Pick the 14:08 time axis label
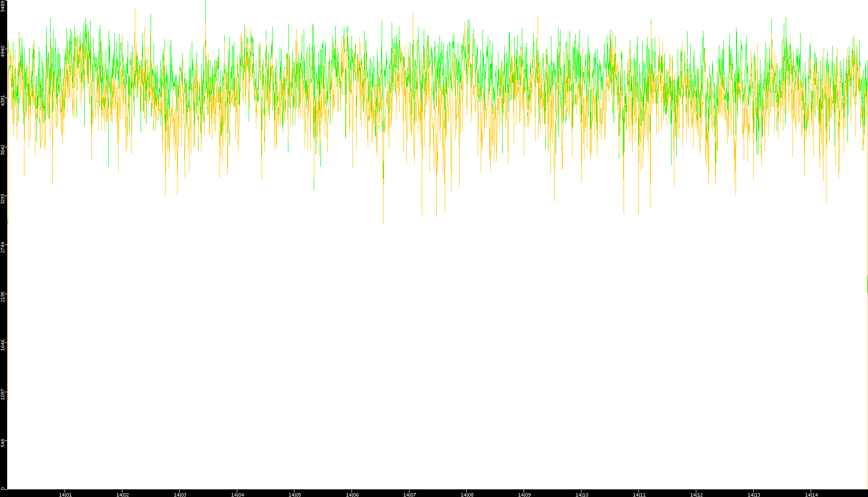868x497 pixels. coord(467,495)
